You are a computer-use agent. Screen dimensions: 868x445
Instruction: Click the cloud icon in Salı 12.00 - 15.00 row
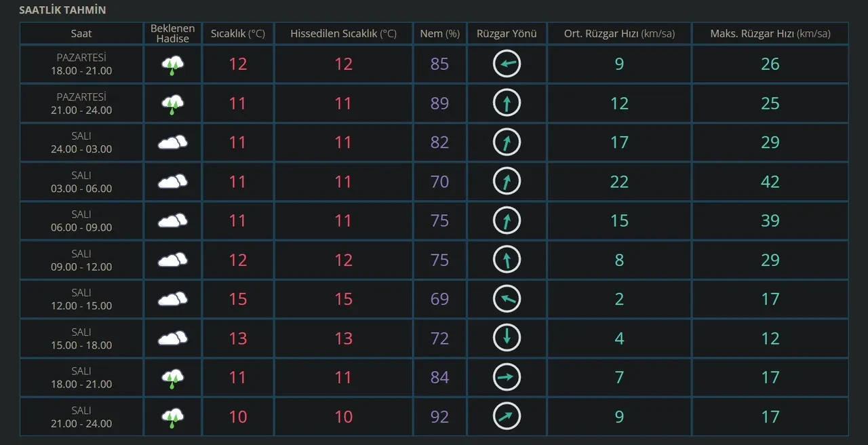(x=172, y=299)
